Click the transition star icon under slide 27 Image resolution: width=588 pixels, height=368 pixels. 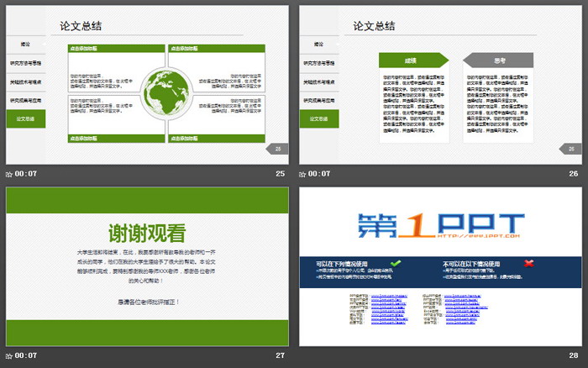9,355
